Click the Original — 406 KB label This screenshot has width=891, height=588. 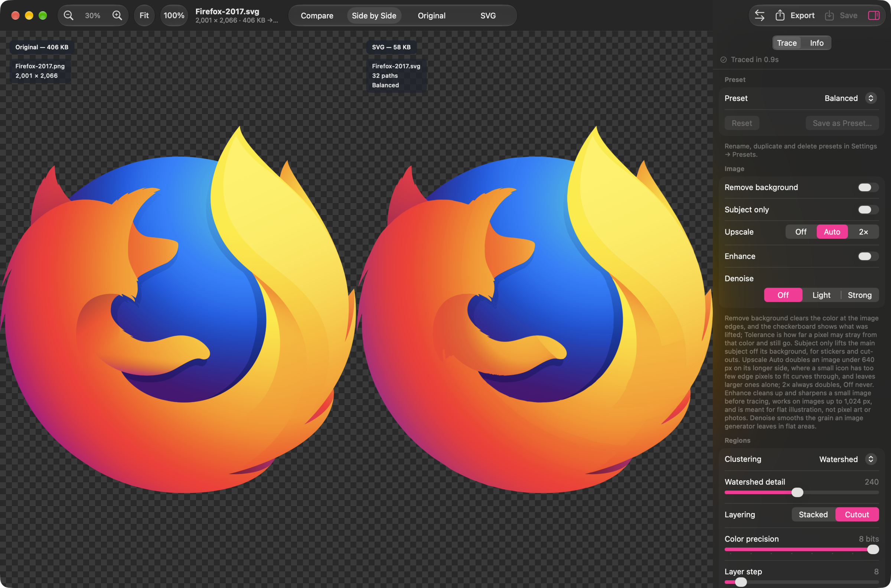click(x=42, y=47)
